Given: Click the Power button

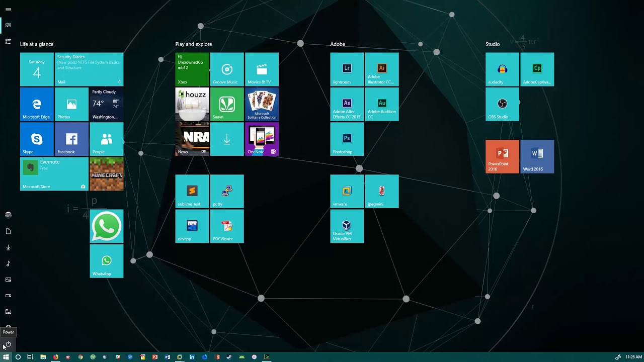Looking at the screenshot, I should 8,344.
